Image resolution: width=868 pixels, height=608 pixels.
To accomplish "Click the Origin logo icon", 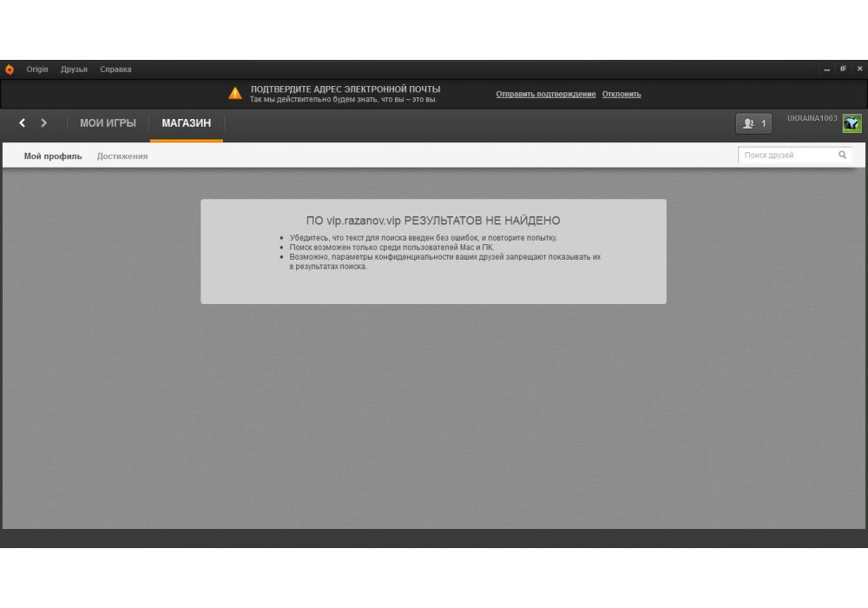I will (10, 69).
